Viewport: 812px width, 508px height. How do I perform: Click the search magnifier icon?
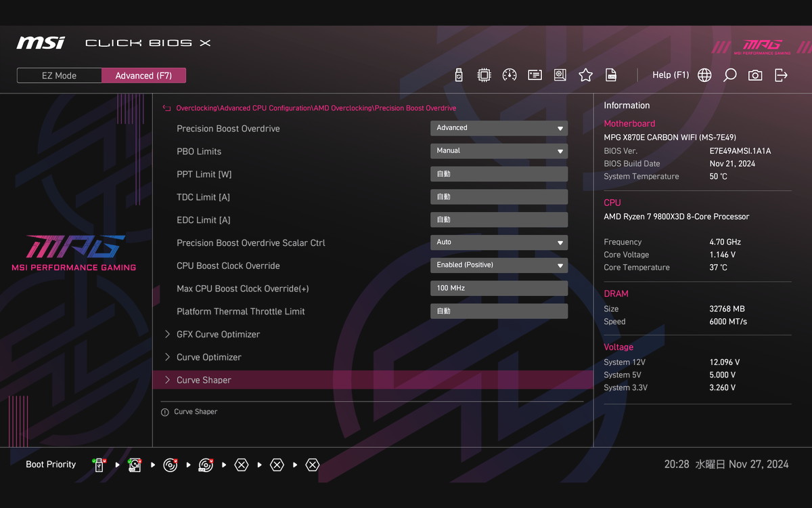coord(729,75)
